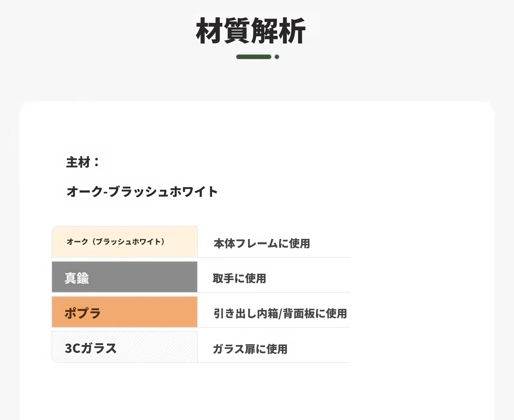Select the striped 3Cガラス swatch
This screenshot has width=514, height=420.
click(124, 347)
